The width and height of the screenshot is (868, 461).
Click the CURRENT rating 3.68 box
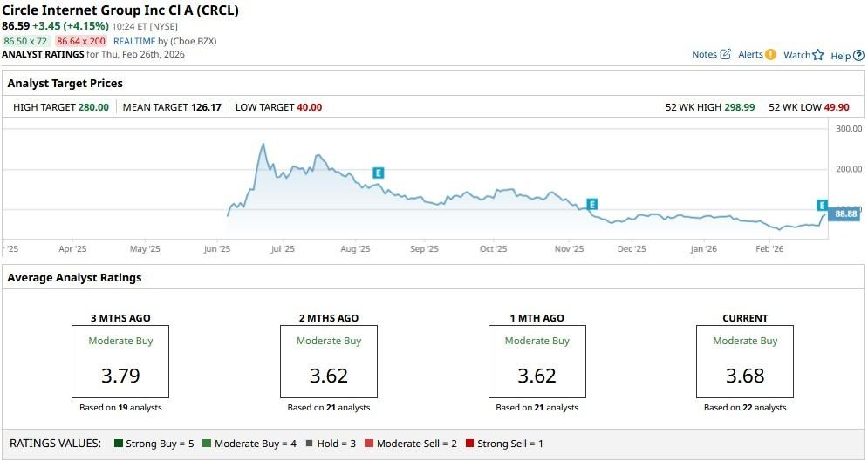(x=745, y=362)
